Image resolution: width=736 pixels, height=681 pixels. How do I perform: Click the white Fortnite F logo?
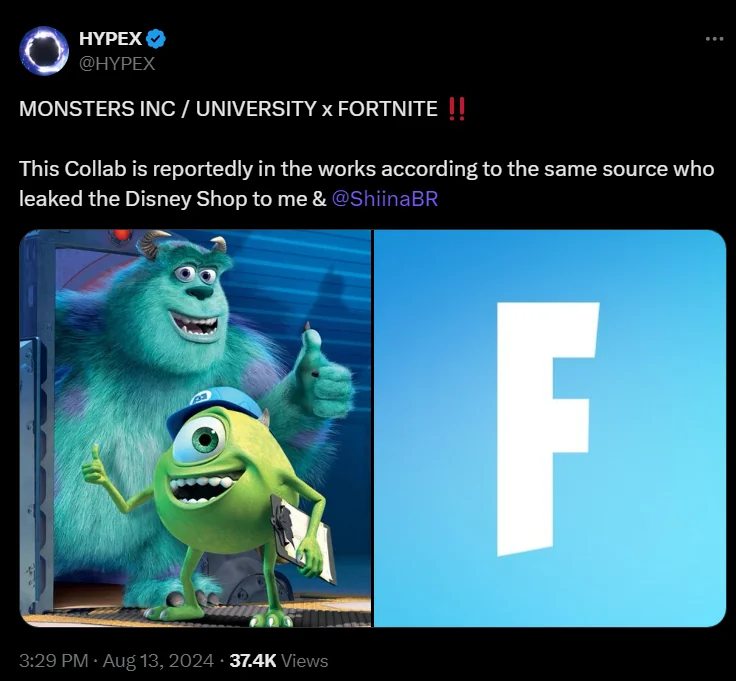pos(548,429)
